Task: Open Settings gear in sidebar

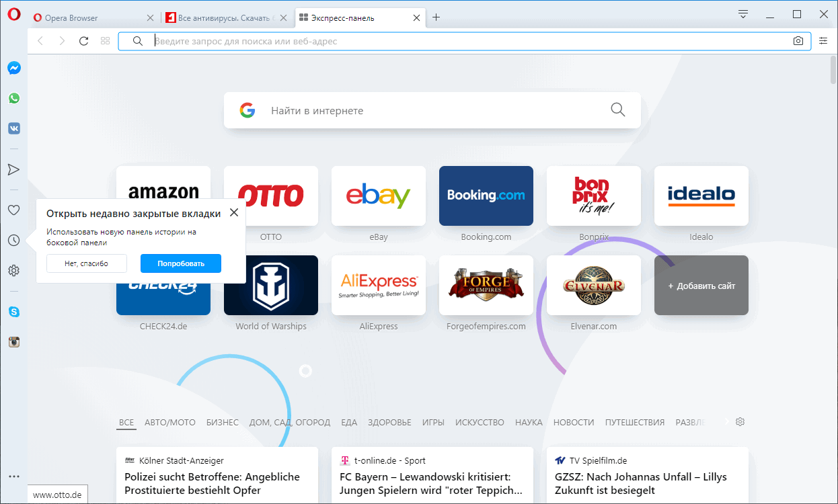Action: tap(13, 271)
